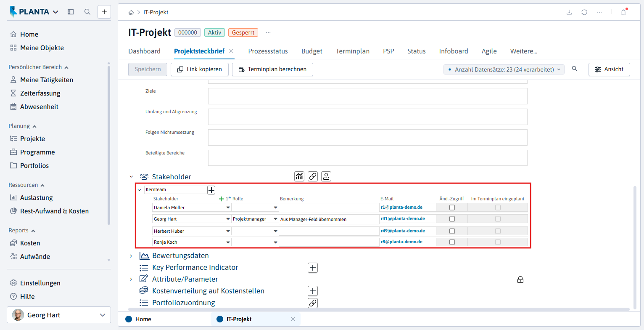Open the Anzahl Datensätze dropdown
This screenshot has width=644, height=330.
click(x=504, y=69)
